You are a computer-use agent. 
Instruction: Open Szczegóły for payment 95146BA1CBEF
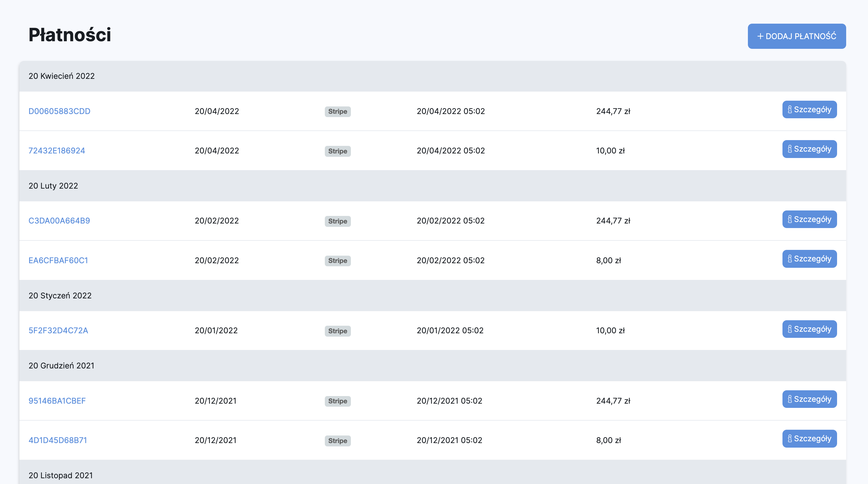click(809, 399)
